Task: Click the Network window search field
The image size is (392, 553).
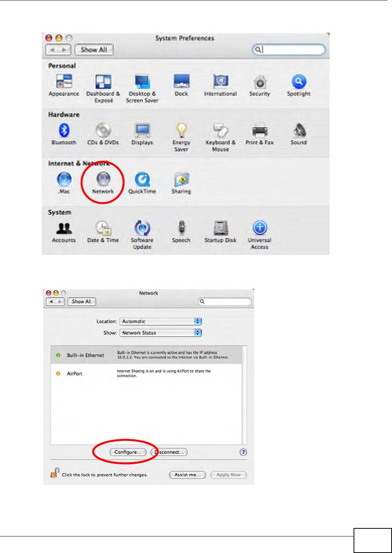Action: coord(225,301)
